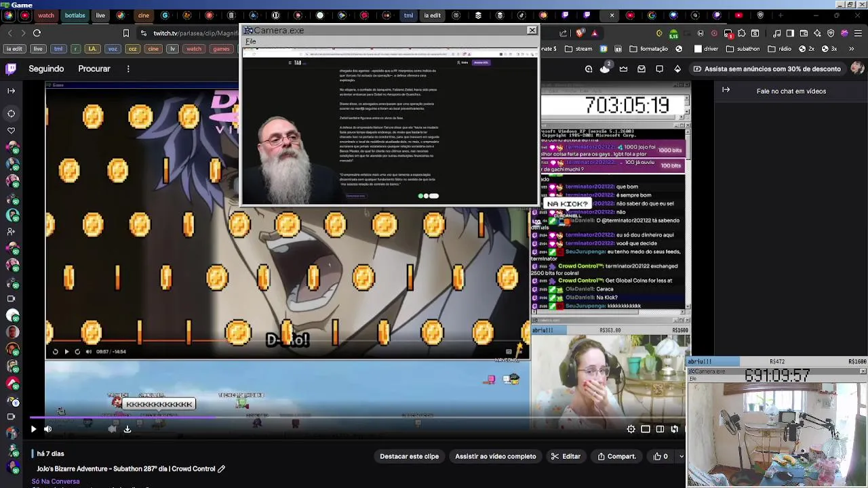This screenshot has width=868, height=488.
Task: Open the music note media control icon
Action: (x=778, y=33)
